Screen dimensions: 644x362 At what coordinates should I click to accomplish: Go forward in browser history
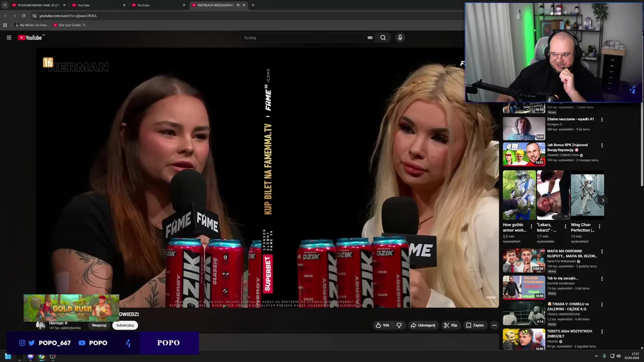[x=14, y=16]
